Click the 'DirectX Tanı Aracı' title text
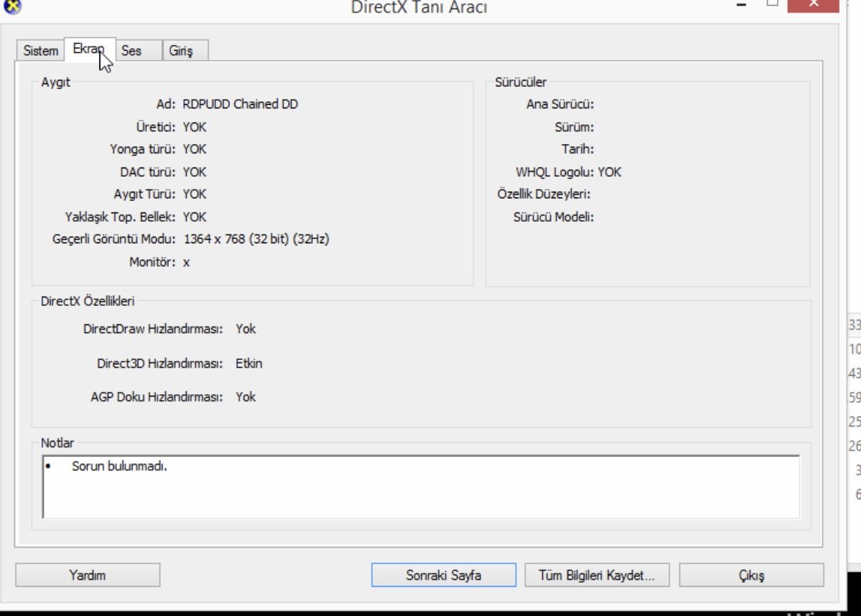The width and height of the screenshot is (861, 616). (x=419, y=8)
